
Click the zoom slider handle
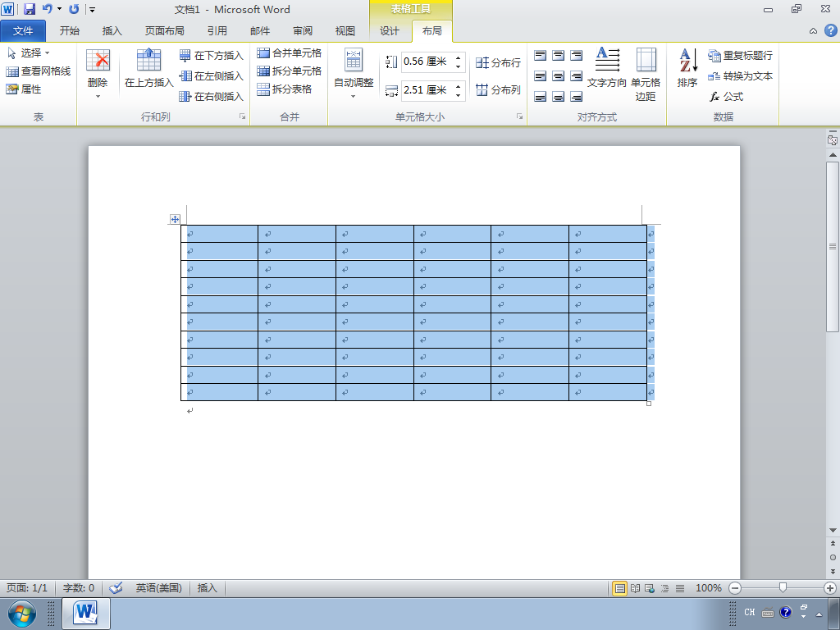783,588
